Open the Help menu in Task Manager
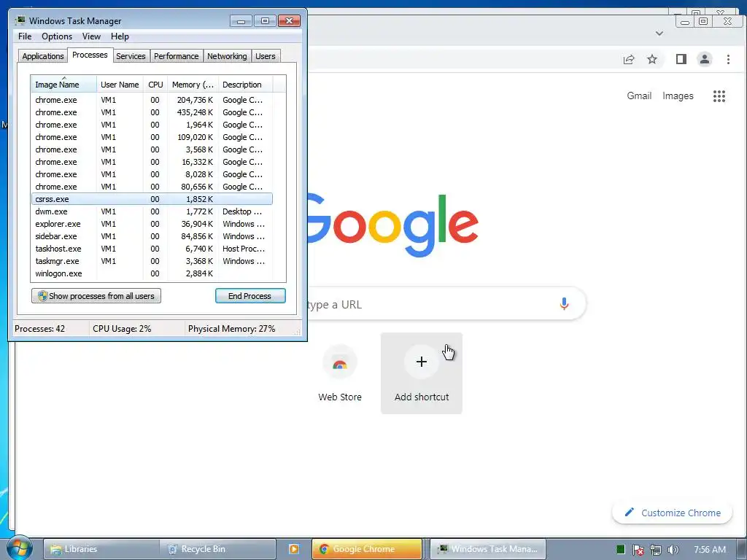 (120, 36)
